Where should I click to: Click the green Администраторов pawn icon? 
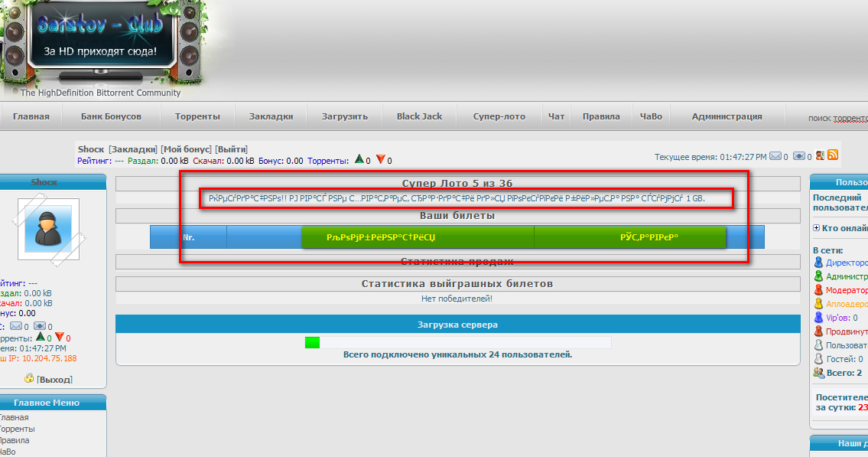point(818,276)
